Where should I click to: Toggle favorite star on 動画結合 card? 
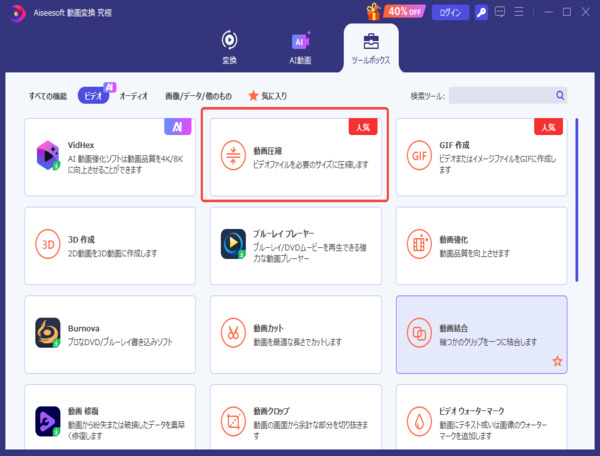[557, 361]
